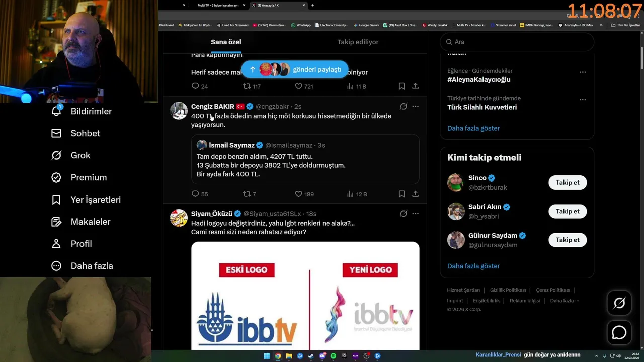Follow Gülnur Saydam with Takip et
Image resolution: width=644 pixels, height=362 pixels.
click(568, 240)
